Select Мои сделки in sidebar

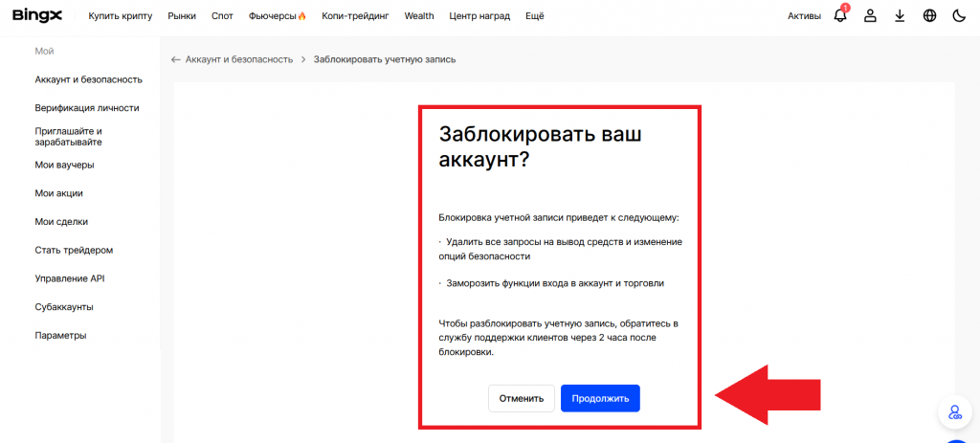tap(61, 222)
